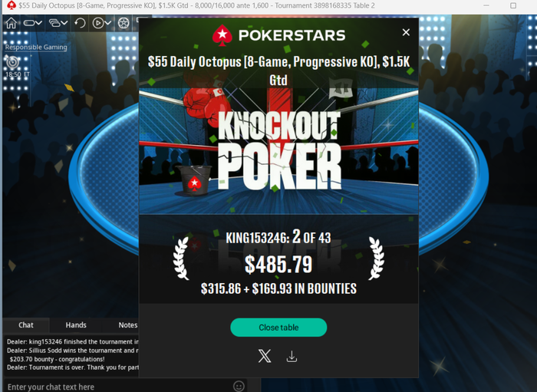Image resolution: width=537 pixels, height=392 pixels.
Task: Expand the hand replayer play dropdown
Action: [x=102, y=23]
